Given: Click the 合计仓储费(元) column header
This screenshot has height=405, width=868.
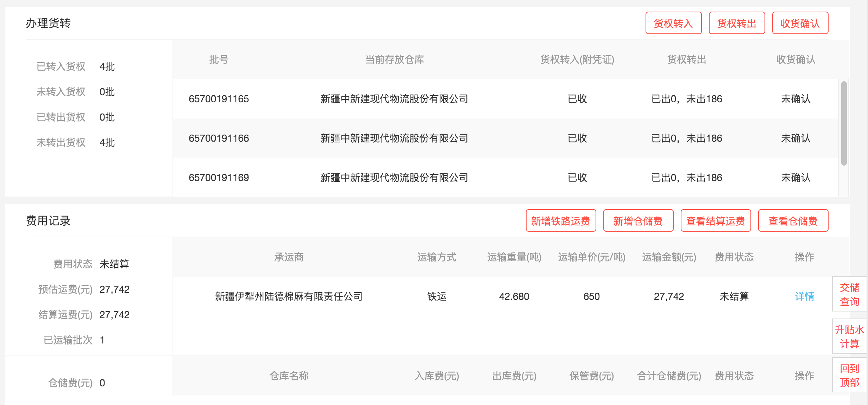Looking at the screenshot, I should pos(669,376).
